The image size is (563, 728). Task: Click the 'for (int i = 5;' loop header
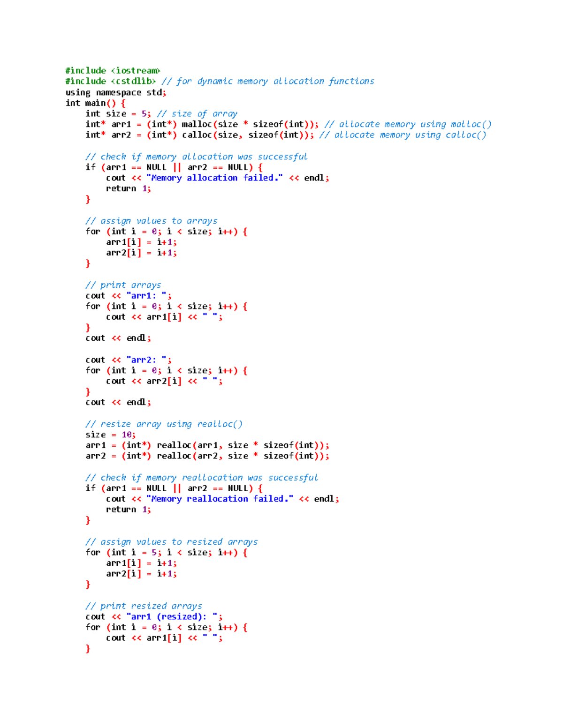[x=167, y=552]
